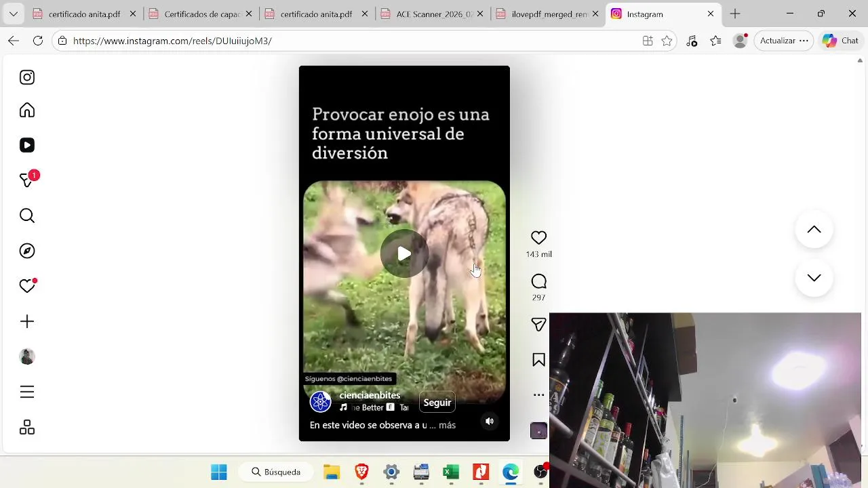868x488 pixels.
Task: Open OBS Studio from the taskbar
Action: click(540, 472)
